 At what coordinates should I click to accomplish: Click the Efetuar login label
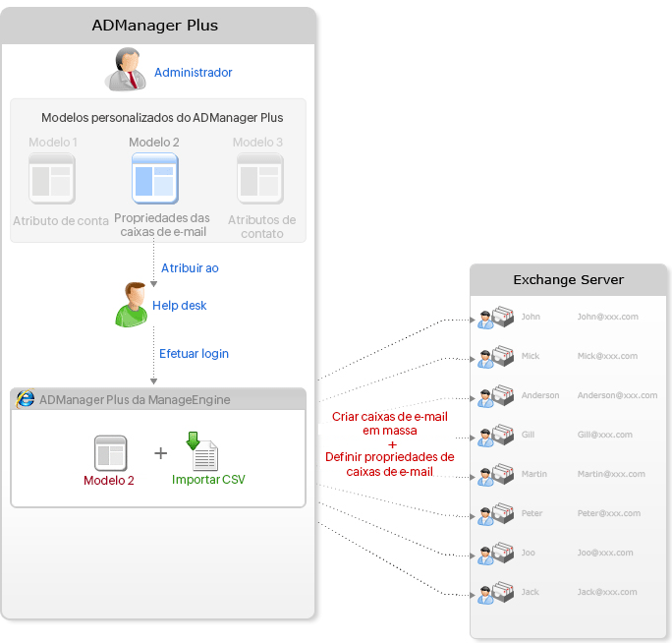pyautogui.click(x=195, y=354)
